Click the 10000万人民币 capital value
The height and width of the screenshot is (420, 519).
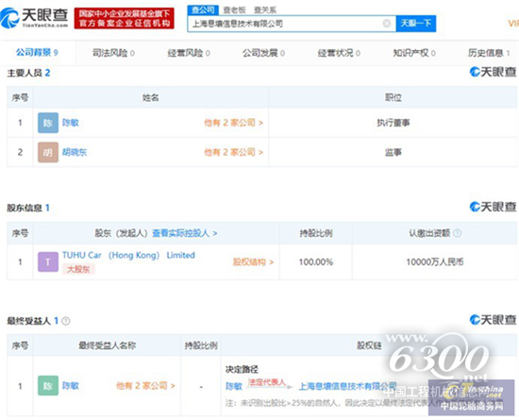click(435, 262)
